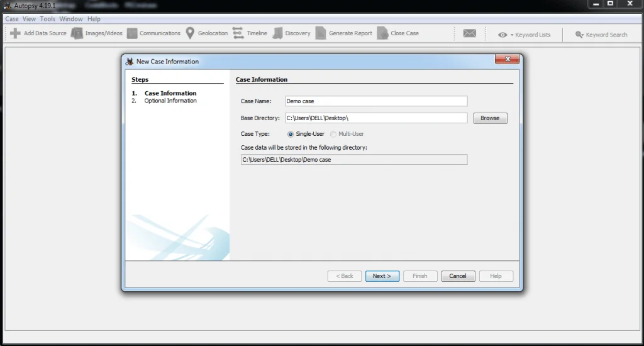Open the Images/Videos gallery icon
Image resolution: width=644 pixels, height=346 pixels.
(x=77, y=33)
